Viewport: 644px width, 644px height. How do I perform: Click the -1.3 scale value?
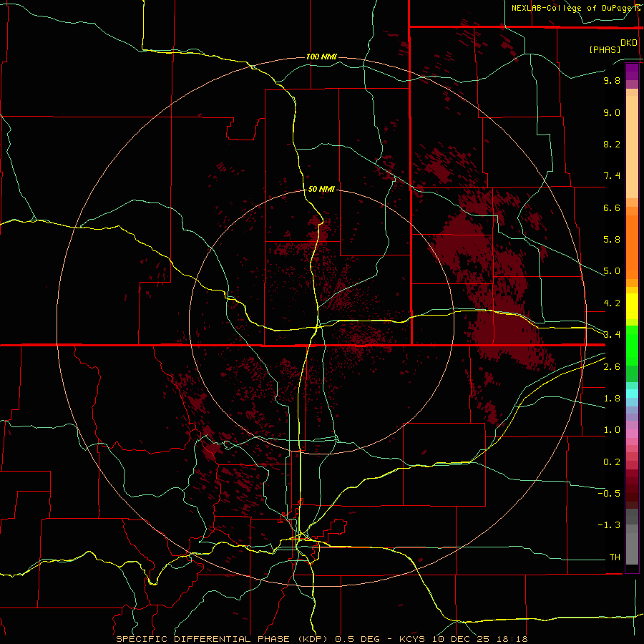click(x=609, y=525)
